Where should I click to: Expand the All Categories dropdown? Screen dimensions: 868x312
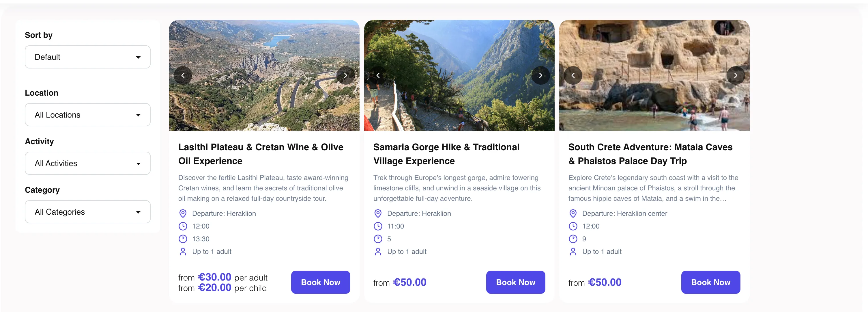[88, 212]
